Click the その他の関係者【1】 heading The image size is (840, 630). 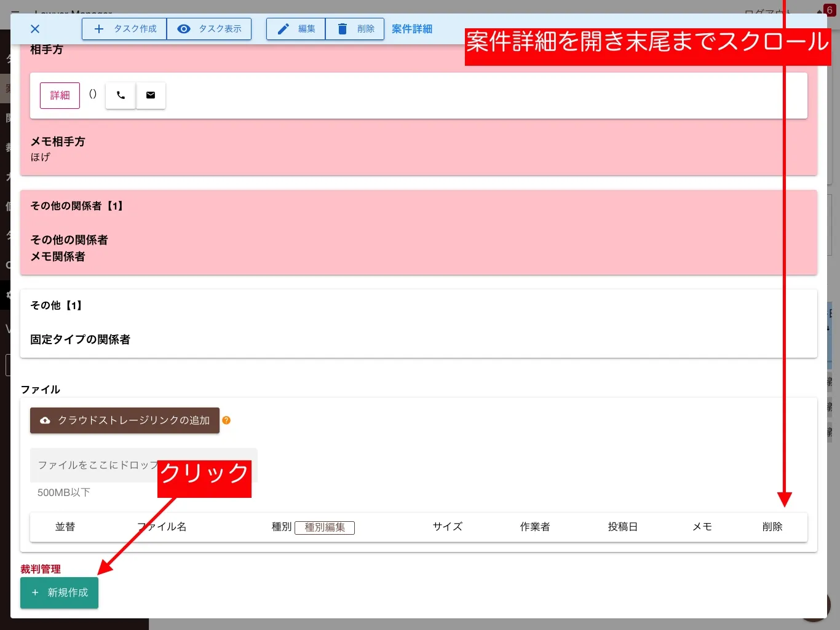79,206
